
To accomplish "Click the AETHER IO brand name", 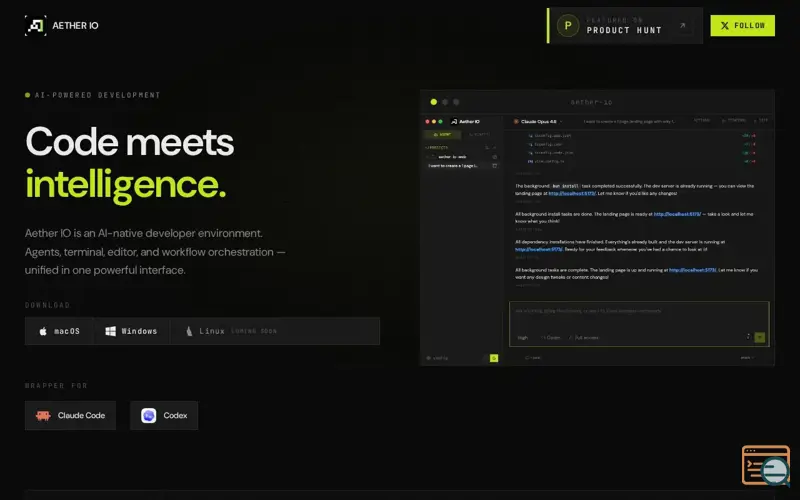I will 76,26.
